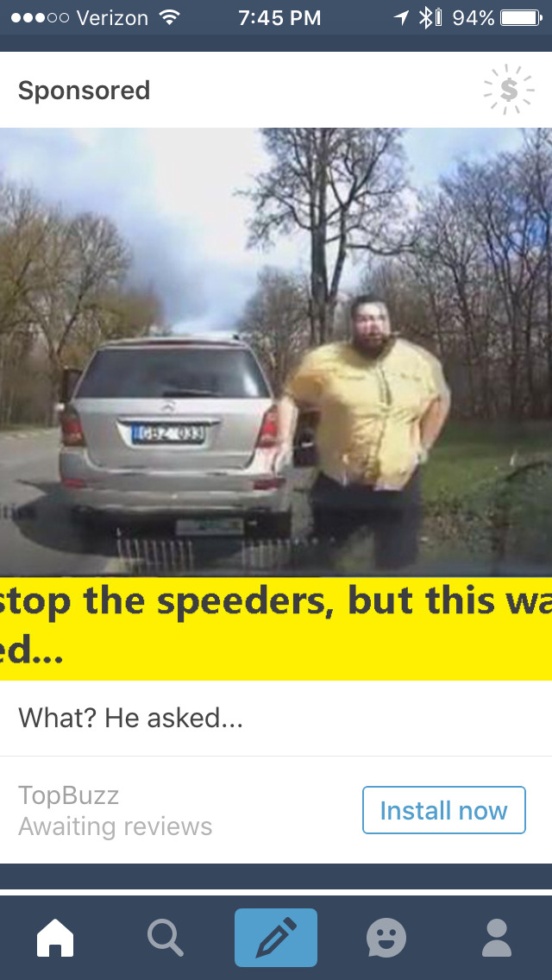Tap the 'Awaiting reviews' text

[x=115, y=826]
